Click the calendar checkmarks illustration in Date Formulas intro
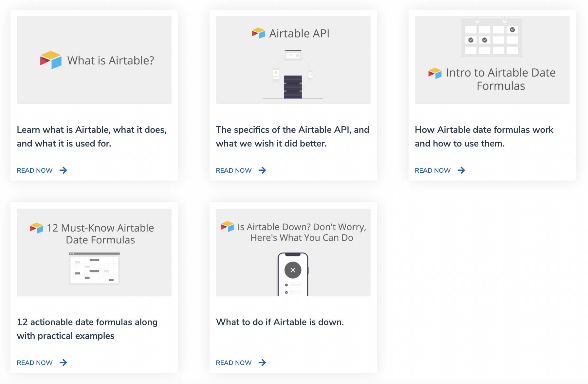The width and height of the screenshot is (588, 384). point(491,37)
